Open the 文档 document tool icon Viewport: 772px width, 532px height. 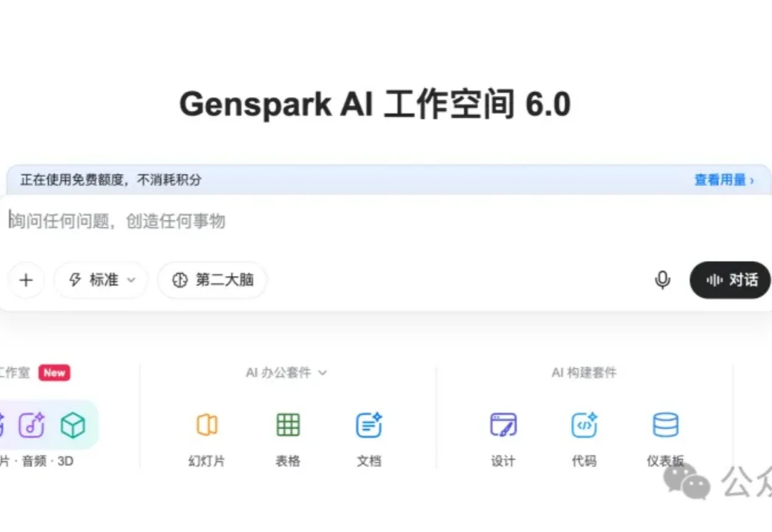coord(369,425)
